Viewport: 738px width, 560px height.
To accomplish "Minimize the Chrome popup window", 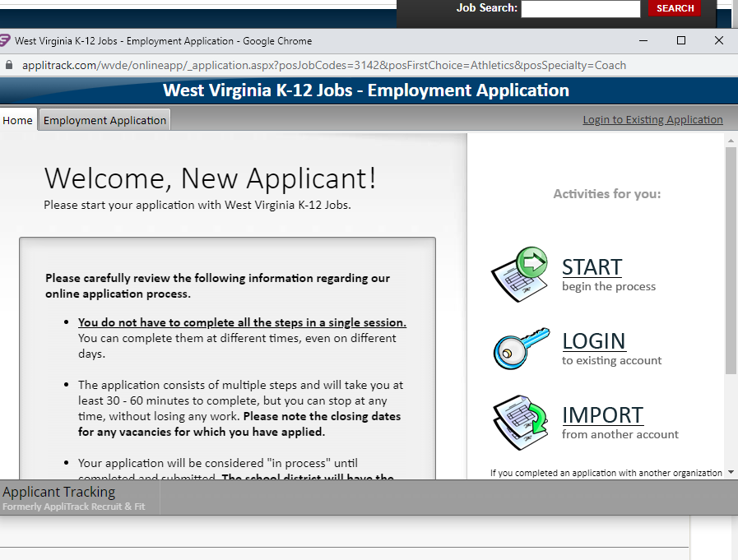I will click(x=643, y=40).
